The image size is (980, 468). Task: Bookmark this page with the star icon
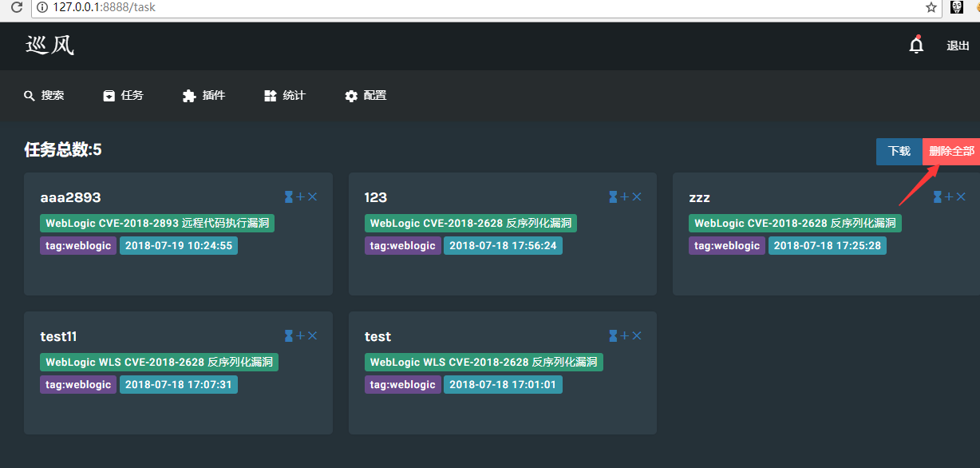point(931,7)
